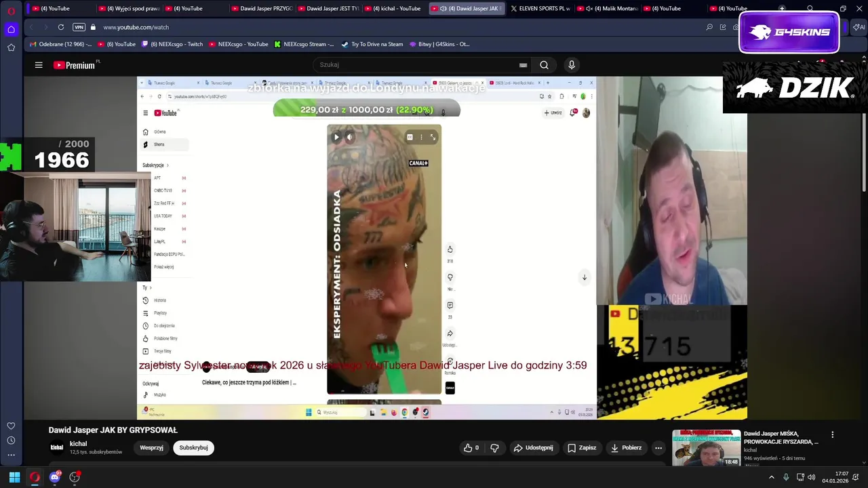Click the Szukaj search field
Image resolution: width=868 pixels, height=488 pixels.
point(415,65)
